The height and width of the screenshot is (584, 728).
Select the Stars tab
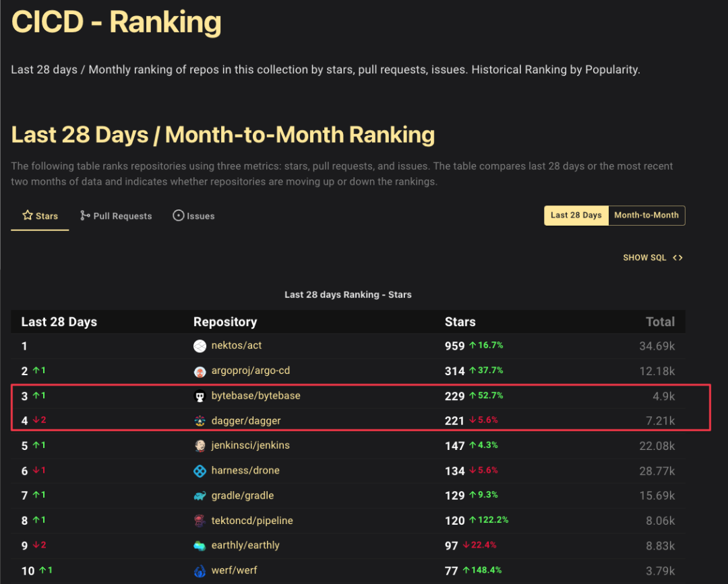(x=40, y=216)
